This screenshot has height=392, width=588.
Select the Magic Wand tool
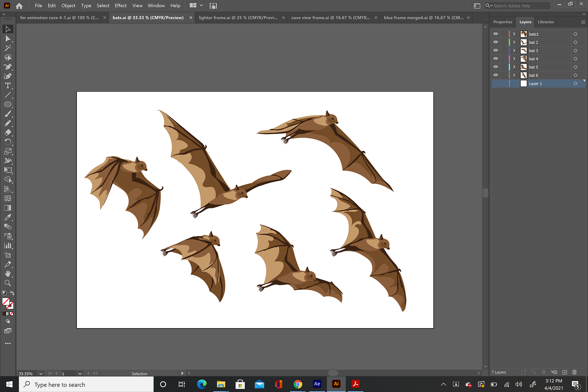coord(8,48)
